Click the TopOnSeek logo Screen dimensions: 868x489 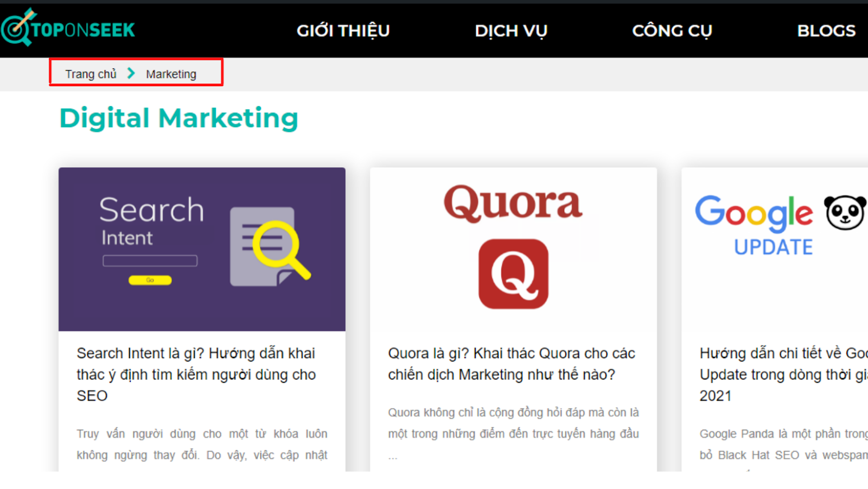pos(68,28)
